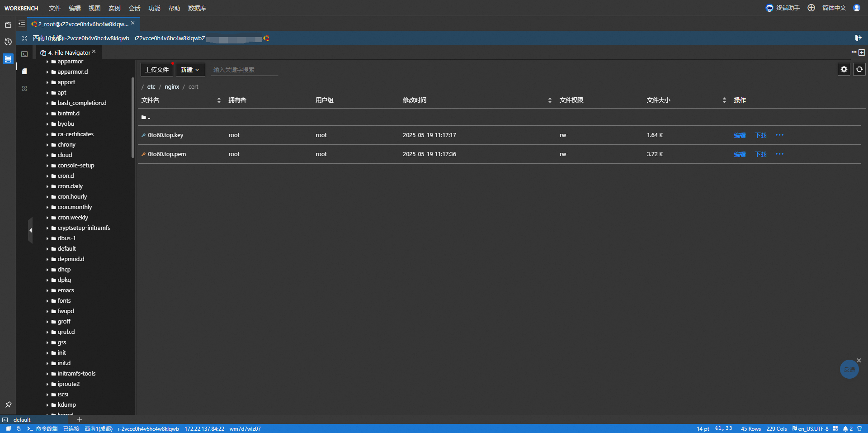This screenshot has width=868, height=433.
Task: Click 14 pt font size in status bar
Action: 703,428
